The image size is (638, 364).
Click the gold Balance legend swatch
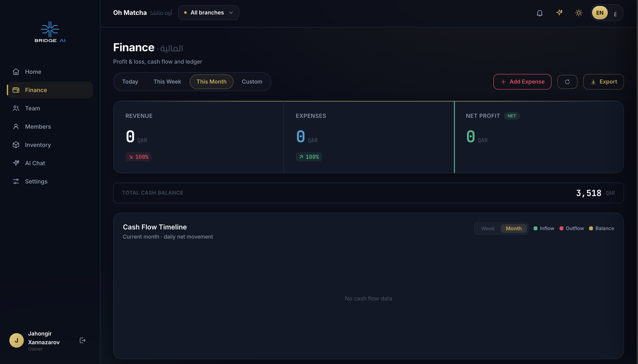tap(591, 228)
